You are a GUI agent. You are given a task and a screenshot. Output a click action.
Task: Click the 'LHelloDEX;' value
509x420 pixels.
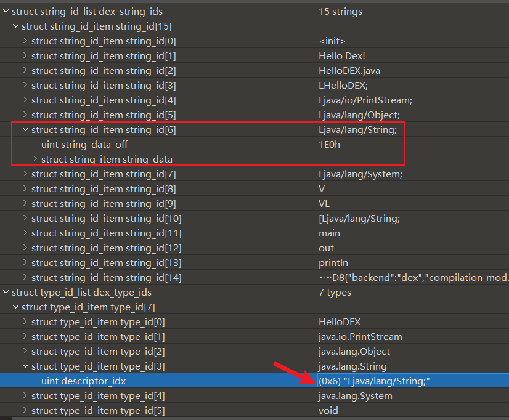click(343, 86)
